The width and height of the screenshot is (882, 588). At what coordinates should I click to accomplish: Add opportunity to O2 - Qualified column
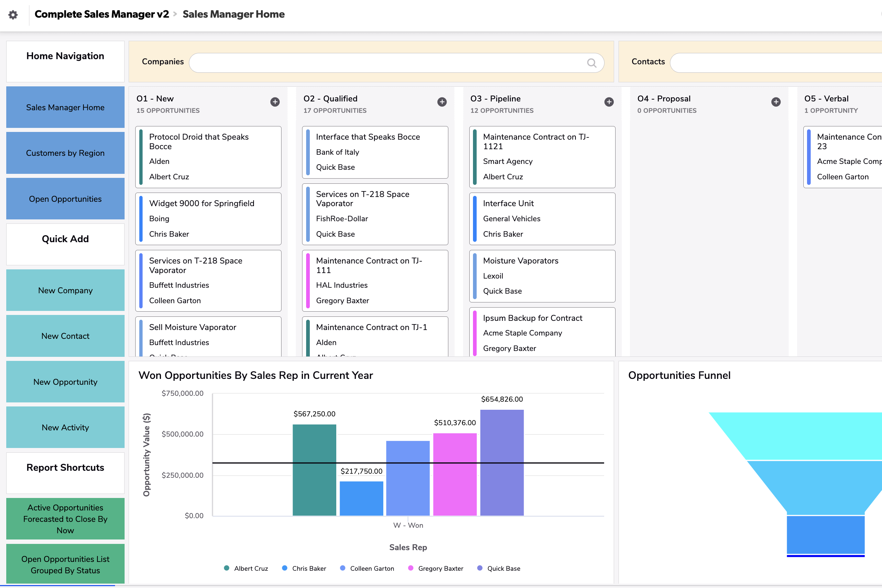(442, 102)
